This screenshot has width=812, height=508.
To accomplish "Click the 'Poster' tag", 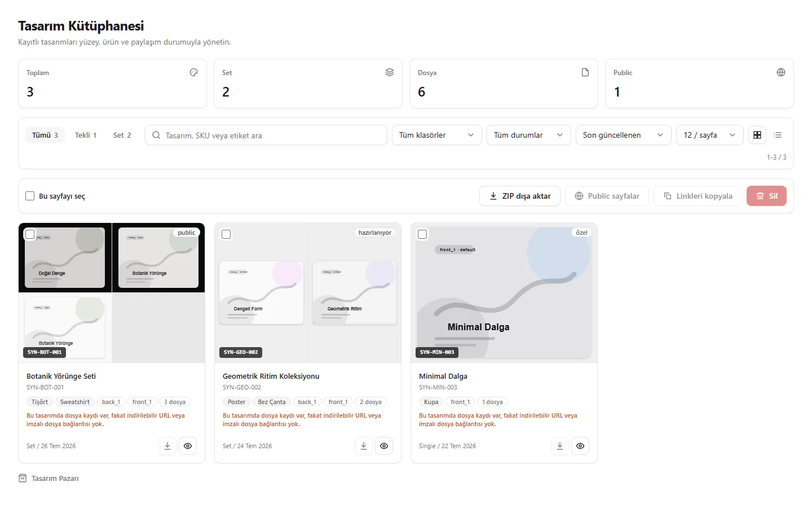I will pos(237,402).
